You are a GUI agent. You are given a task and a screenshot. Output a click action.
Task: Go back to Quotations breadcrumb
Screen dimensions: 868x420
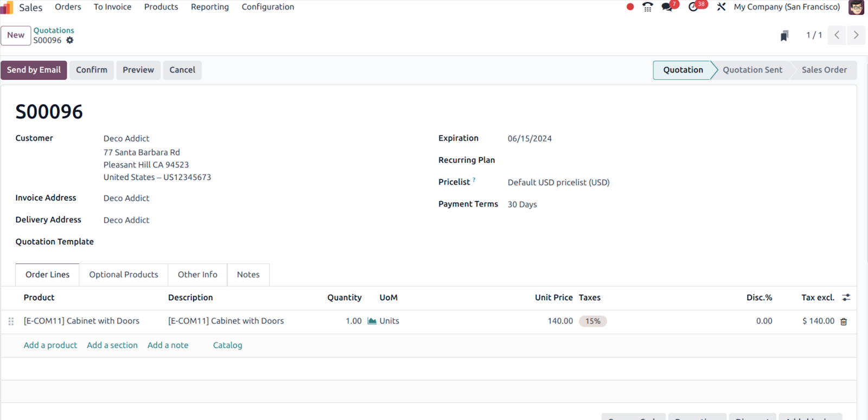pyautogui.click(x=54, y=30)
